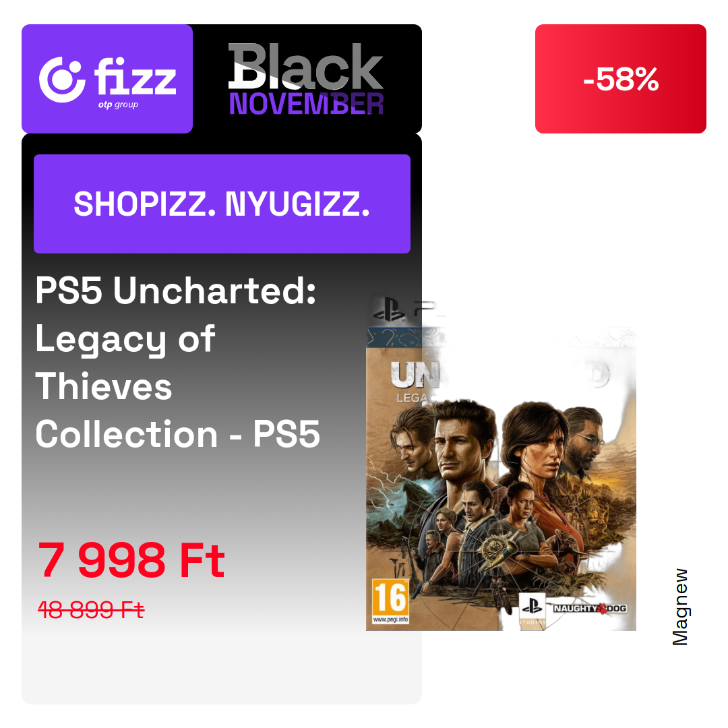
Task: Click the red -58% discount badge
Action: 620,79
